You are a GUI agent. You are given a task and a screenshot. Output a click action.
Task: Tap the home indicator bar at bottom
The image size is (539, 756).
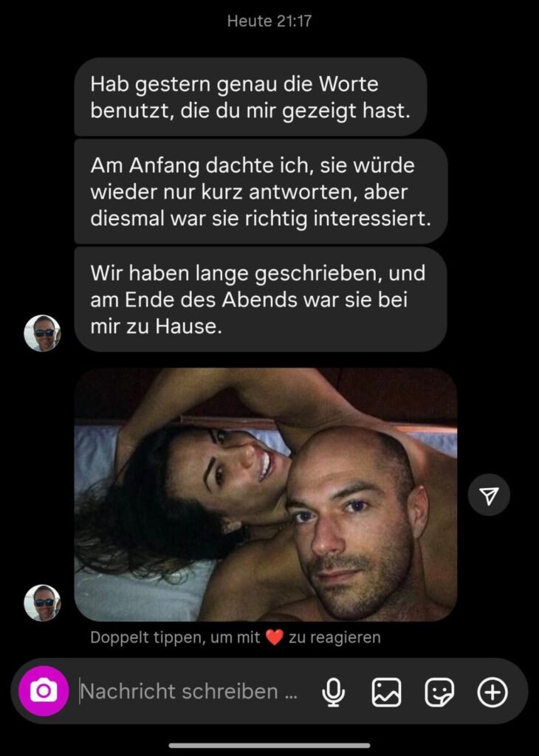point(269,746)
